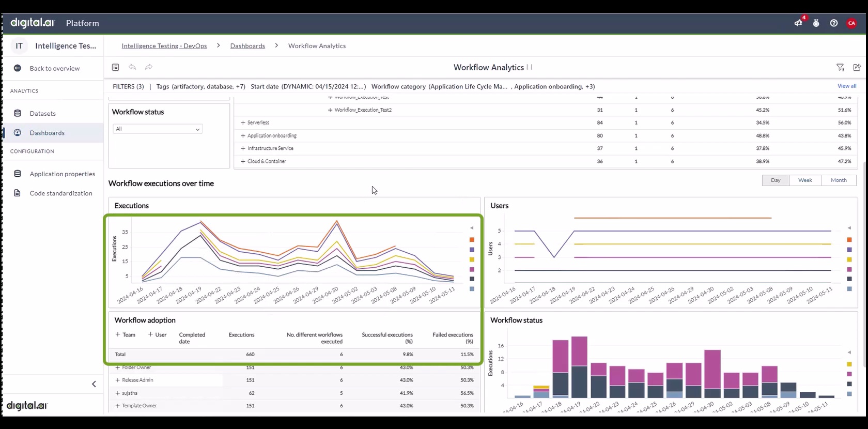Expand the Team column header
Image resolution: width=868 pixels, height=429 pixels.
[118, 334]
